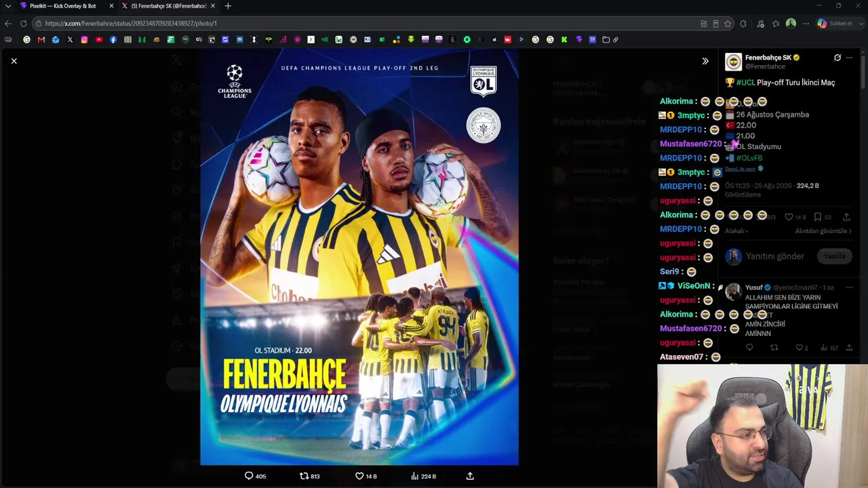Viewport: 868px width, 488px height.
Task: Open the green Kick bookmark
Action: pos(564,39)
